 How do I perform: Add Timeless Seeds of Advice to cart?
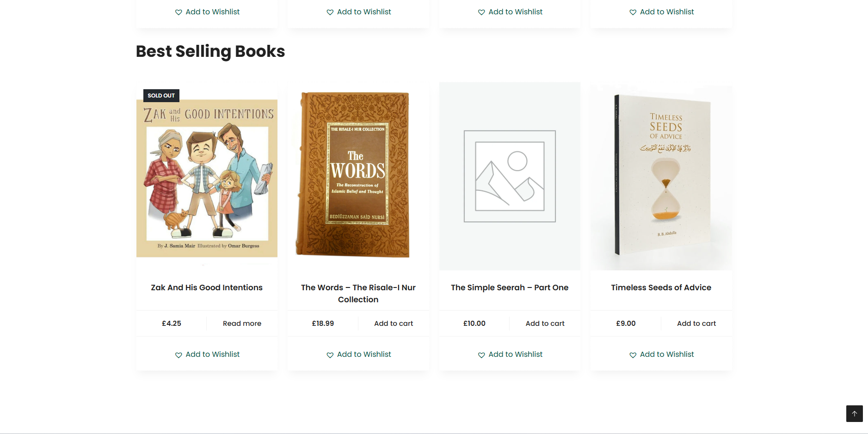(696, 324)
